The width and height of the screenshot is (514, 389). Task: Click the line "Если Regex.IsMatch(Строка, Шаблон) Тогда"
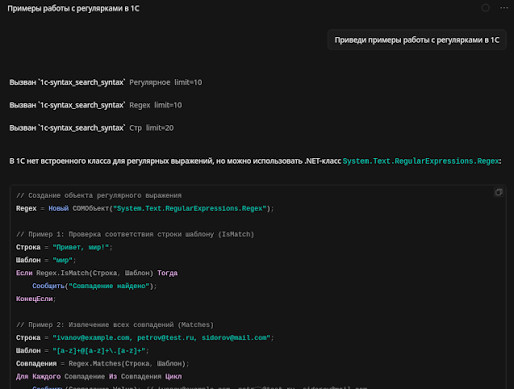pyautogui.click(x=97, y=273)
